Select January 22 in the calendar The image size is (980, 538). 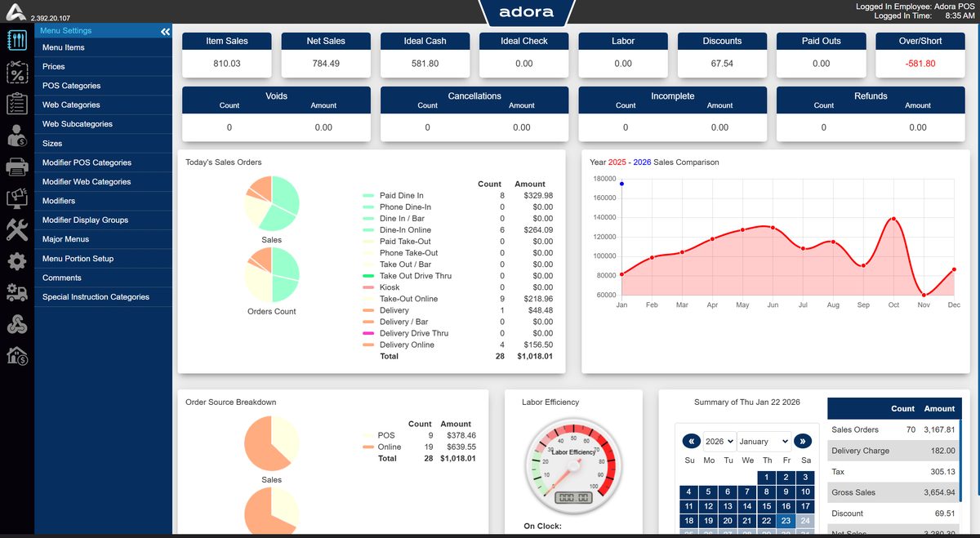(x=766, y=521)
